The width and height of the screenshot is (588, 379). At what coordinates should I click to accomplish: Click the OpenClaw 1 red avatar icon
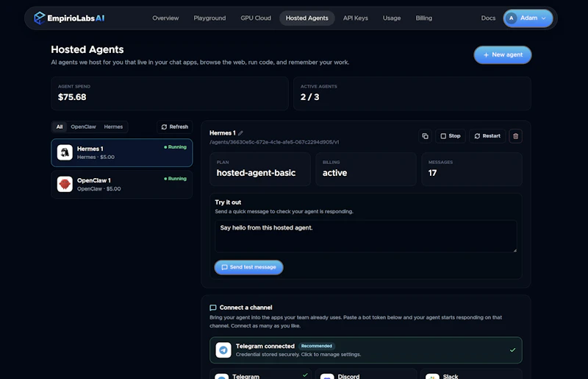point(65,184)
